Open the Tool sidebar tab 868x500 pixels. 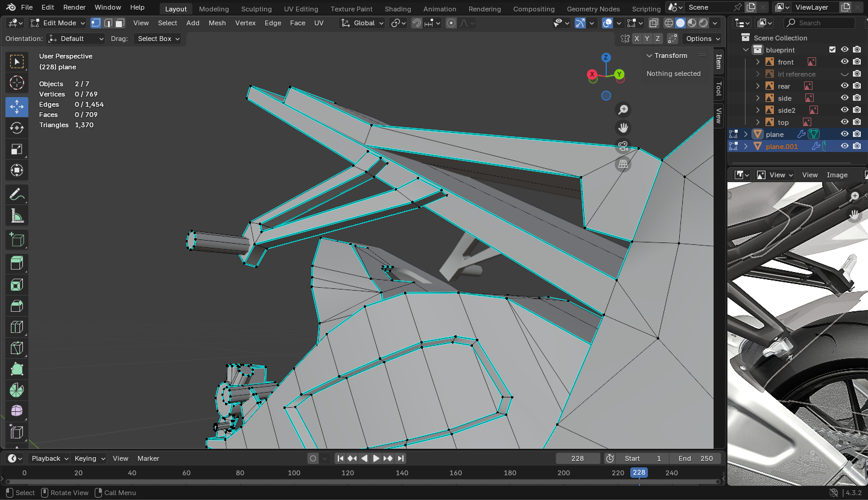pos(718,89)
